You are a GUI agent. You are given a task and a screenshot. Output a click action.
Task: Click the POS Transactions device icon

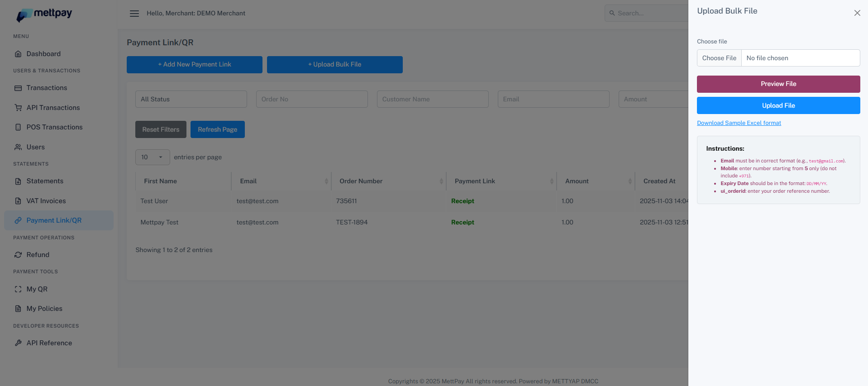[x=18, y=127]
